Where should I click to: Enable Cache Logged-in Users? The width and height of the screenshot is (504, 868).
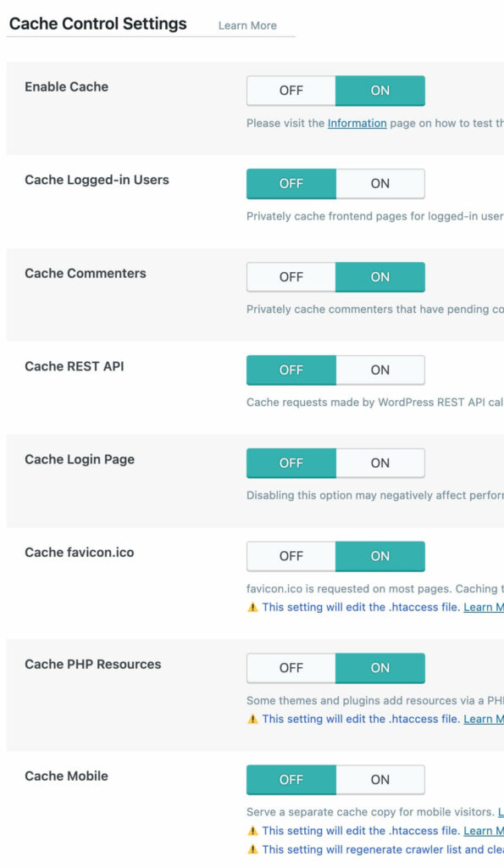click(x=380, y=183)
